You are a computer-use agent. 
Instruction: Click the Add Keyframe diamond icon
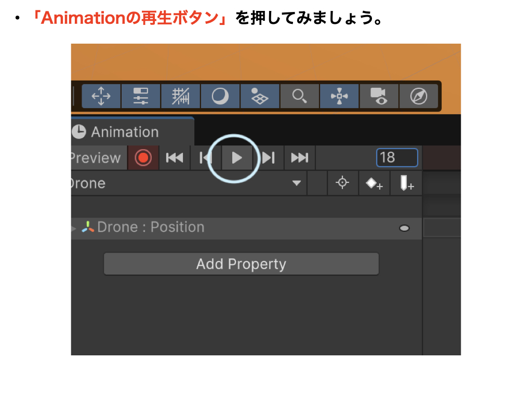374,184
